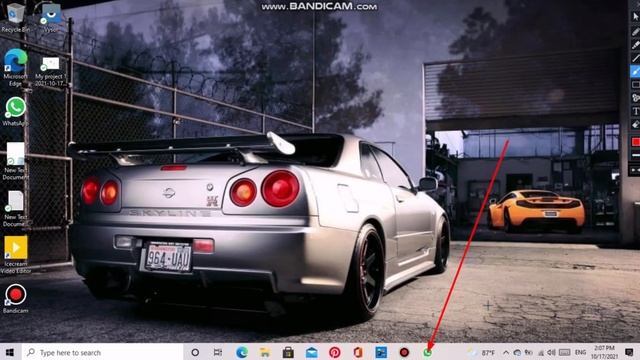Switch to Bandicam on taskbar
The height and width of the screenshot is (360, 640).
[404, 352]
